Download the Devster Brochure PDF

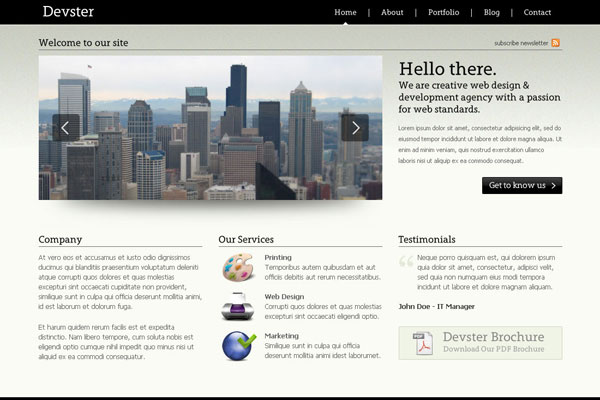[493, 342]
